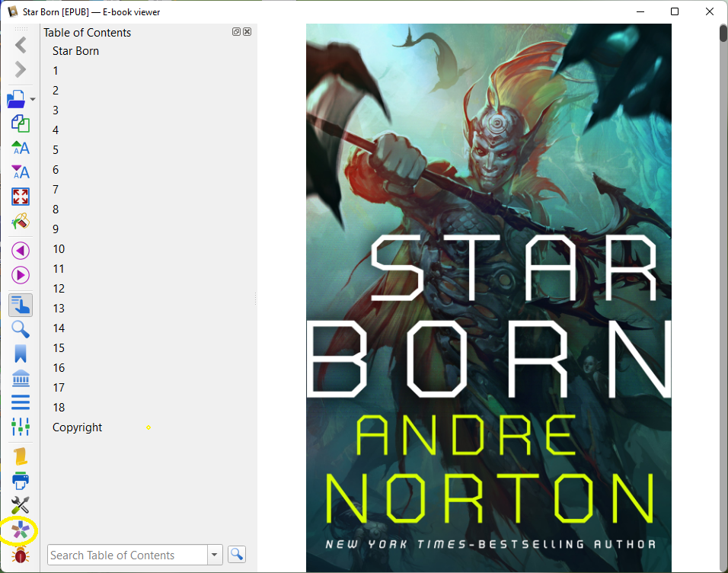This screenshot has height=573, width=728.
Task: Go back with the left arrow icon
Action: pos(21,45)
